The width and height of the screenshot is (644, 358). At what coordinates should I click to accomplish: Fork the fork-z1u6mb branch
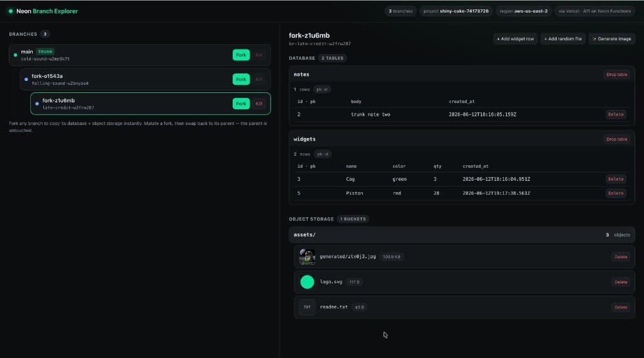pos(241,104)
